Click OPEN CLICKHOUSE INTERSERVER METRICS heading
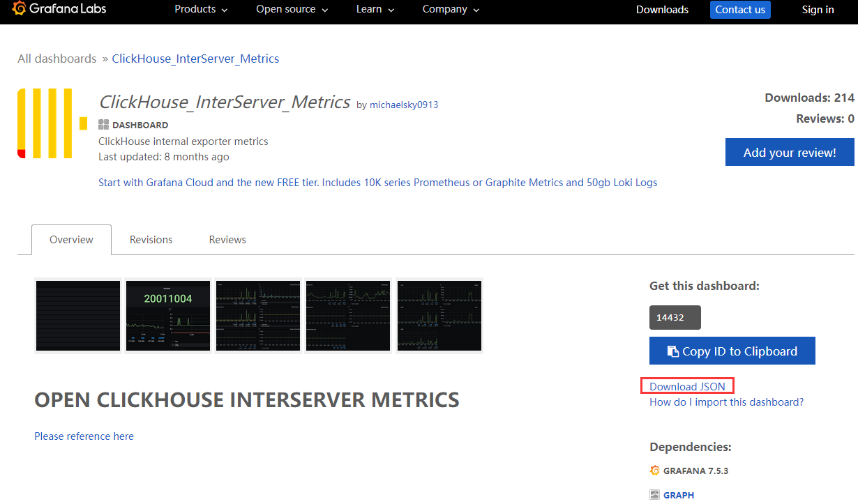Viewport: 858px width, 504px height. click(247, 399)
